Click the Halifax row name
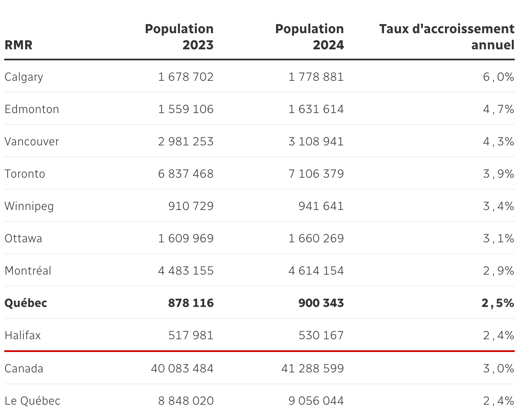Viewport: 519px width, 420px height. [x=23, y=335]
